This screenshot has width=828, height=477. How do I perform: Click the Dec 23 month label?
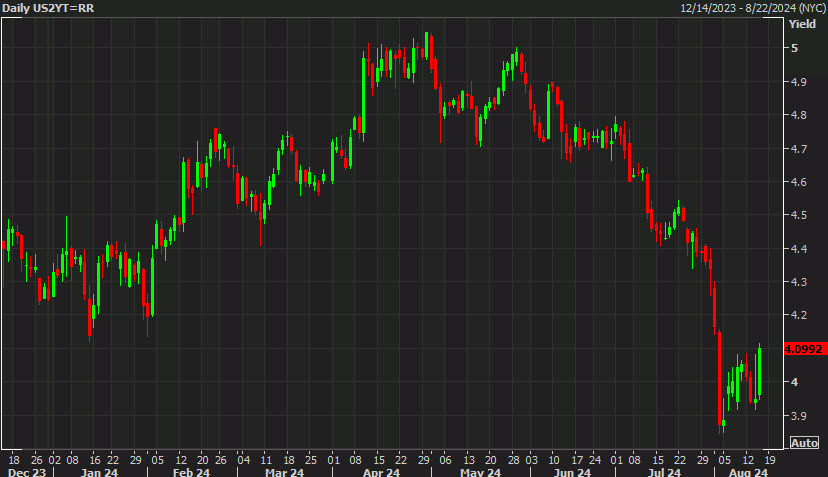[x=27, y=472]
